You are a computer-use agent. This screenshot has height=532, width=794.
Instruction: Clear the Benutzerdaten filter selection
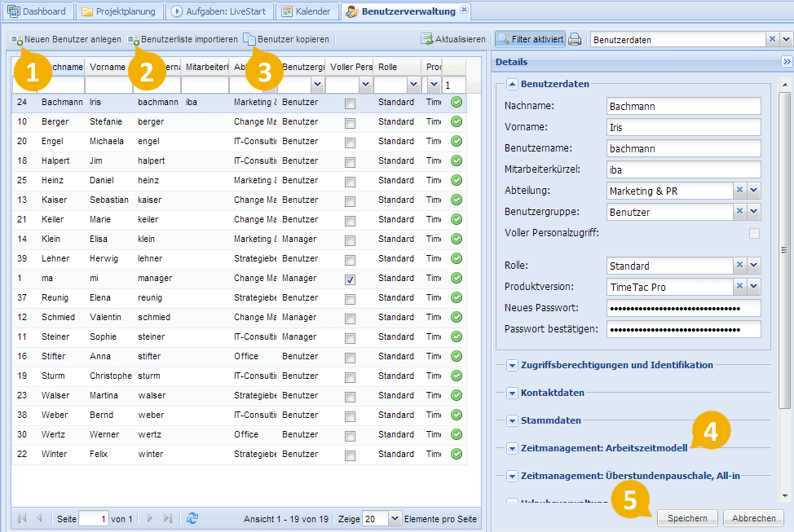772,39
